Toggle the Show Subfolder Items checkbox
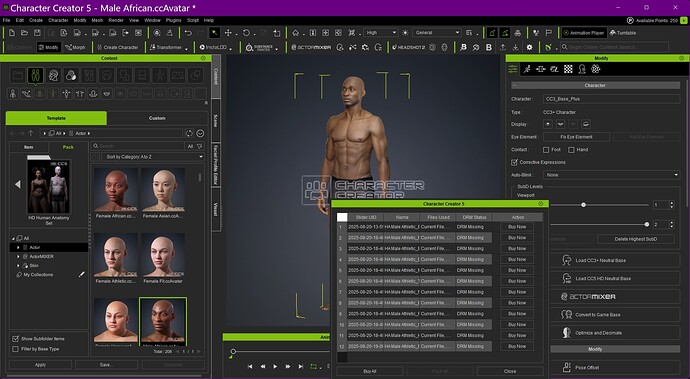This screenshot has width=690, height=379. tap(15, 339)
